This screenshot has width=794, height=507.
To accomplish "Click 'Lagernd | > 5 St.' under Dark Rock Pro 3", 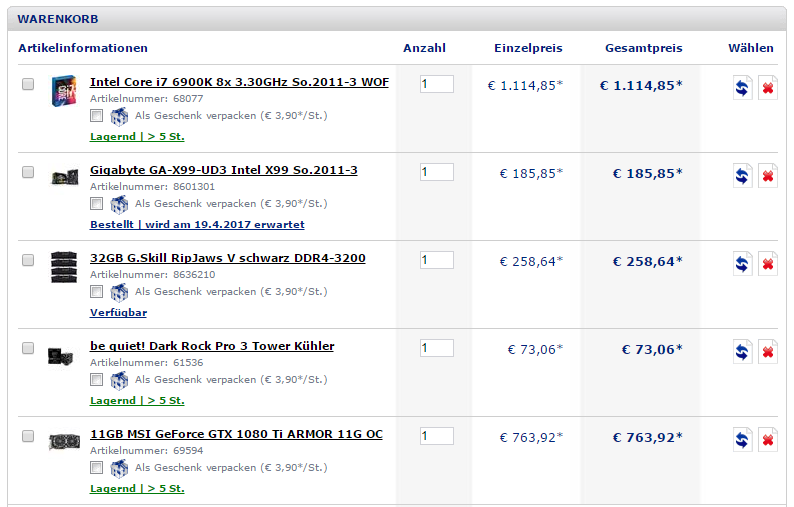I will [137, 401].
